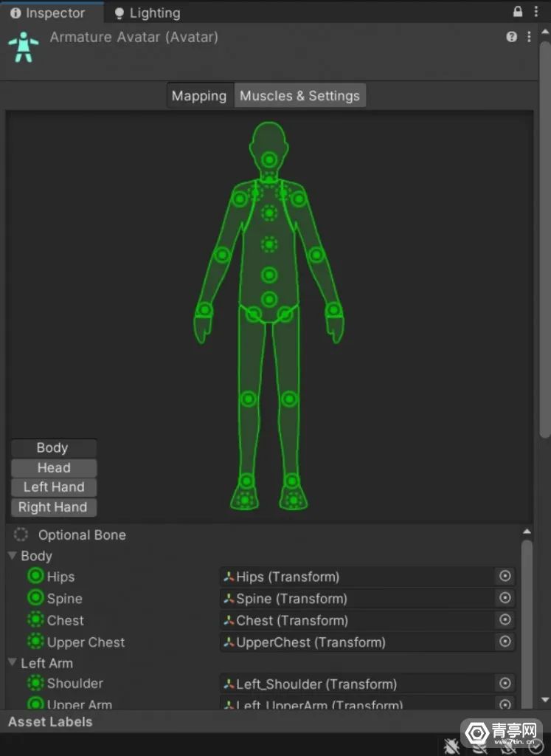Image resolution: width=551 pixels, height=756 pixels.
Task: Toggle the Inspector lock icon
Action: [518, 12]
